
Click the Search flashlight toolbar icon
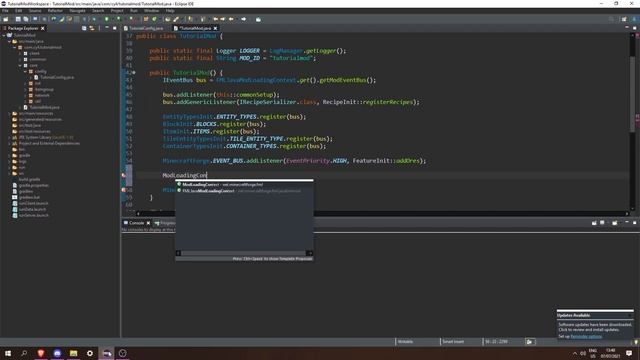pyautogui.click(x=176, y=19)
